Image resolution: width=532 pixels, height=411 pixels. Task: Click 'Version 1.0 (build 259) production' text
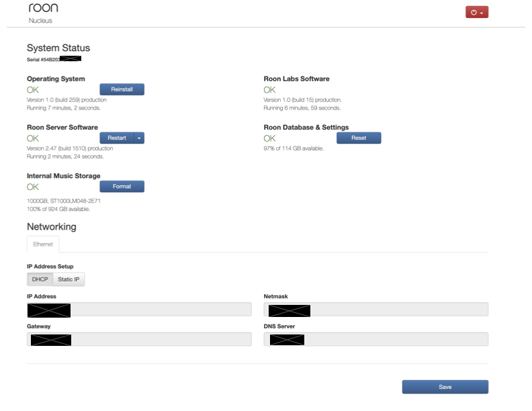click(66, 99)
